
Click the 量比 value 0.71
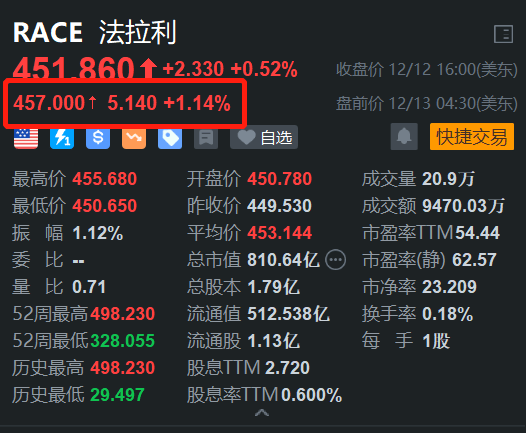89,287
